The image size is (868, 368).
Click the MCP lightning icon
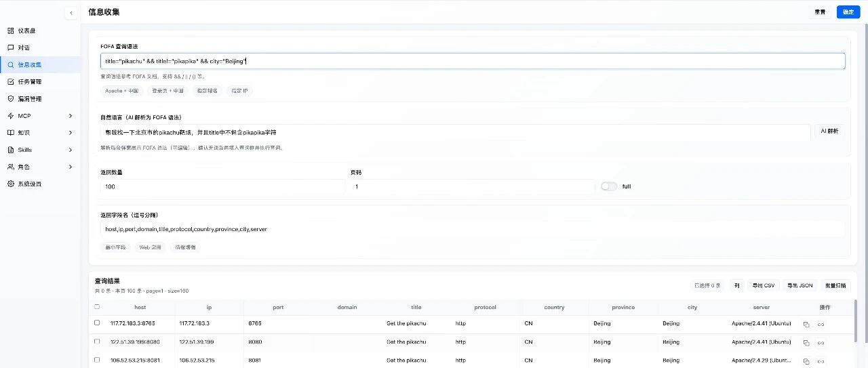click(10, 116)
